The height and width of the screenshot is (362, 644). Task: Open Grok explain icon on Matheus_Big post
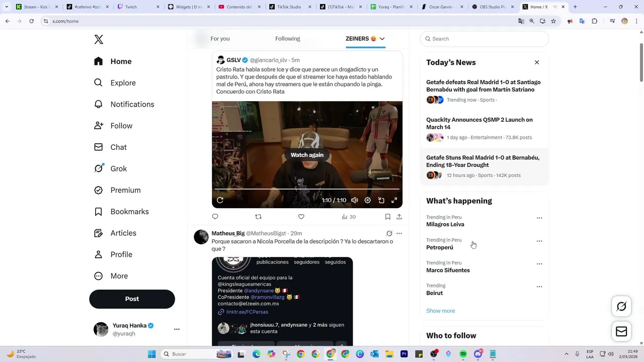pyautogui.click(x=389, y=233)
